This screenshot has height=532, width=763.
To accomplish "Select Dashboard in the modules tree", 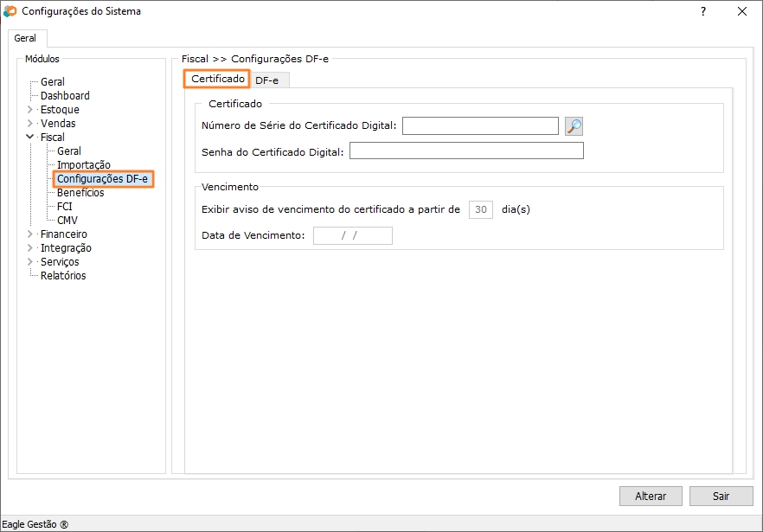I will tap(65, 96).
